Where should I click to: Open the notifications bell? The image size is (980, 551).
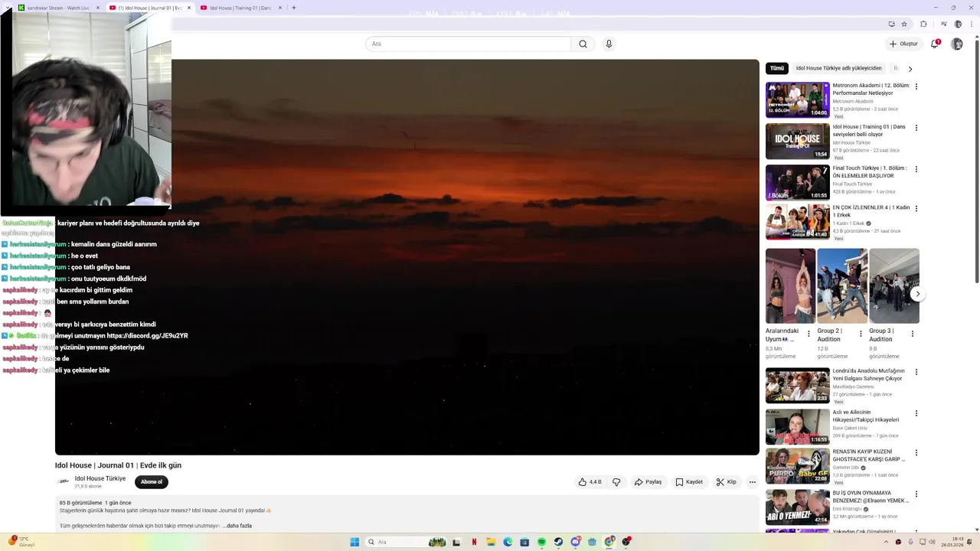[x=935, y=44]
